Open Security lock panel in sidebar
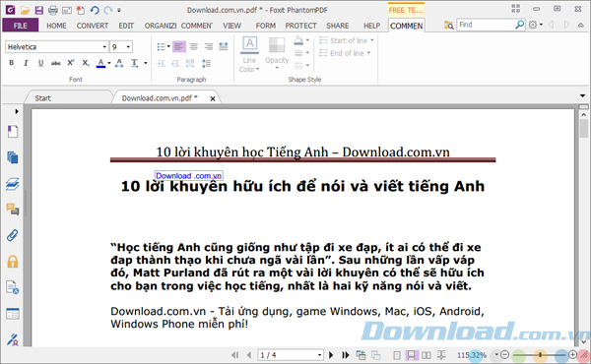This screenshot has height=364, width=591. [13, 262]
